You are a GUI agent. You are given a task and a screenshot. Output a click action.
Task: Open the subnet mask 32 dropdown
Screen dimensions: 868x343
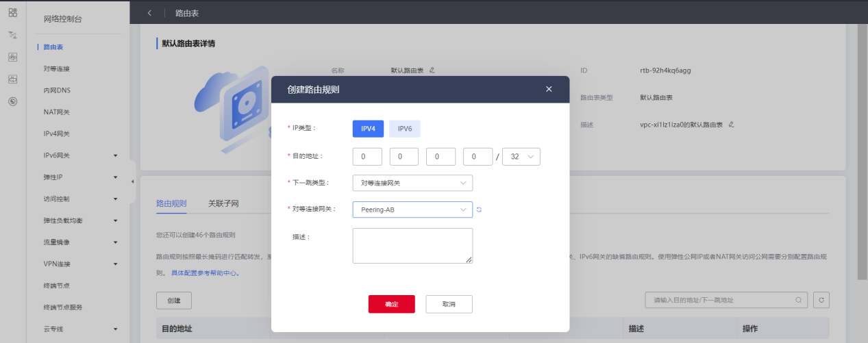tap(521, 157)
